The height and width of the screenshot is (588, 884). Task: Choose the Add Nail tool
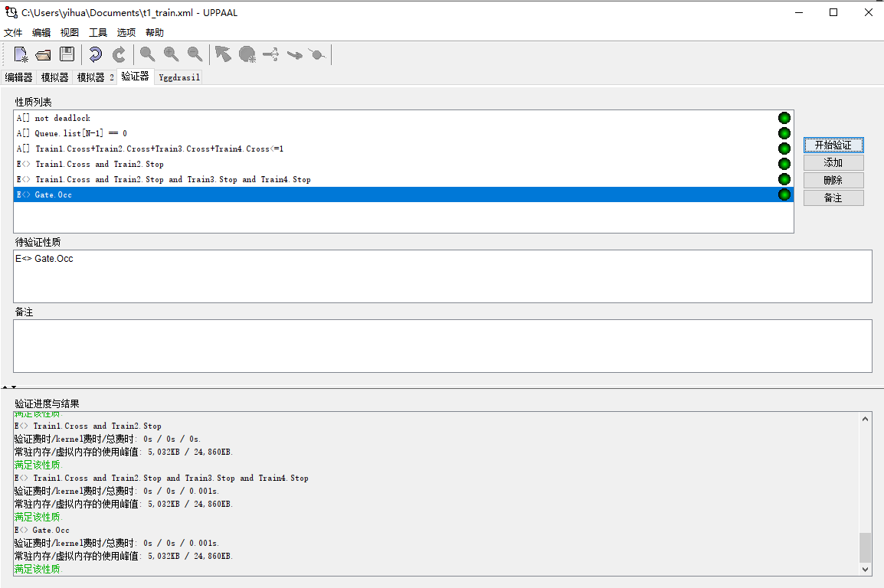(318, 54)
